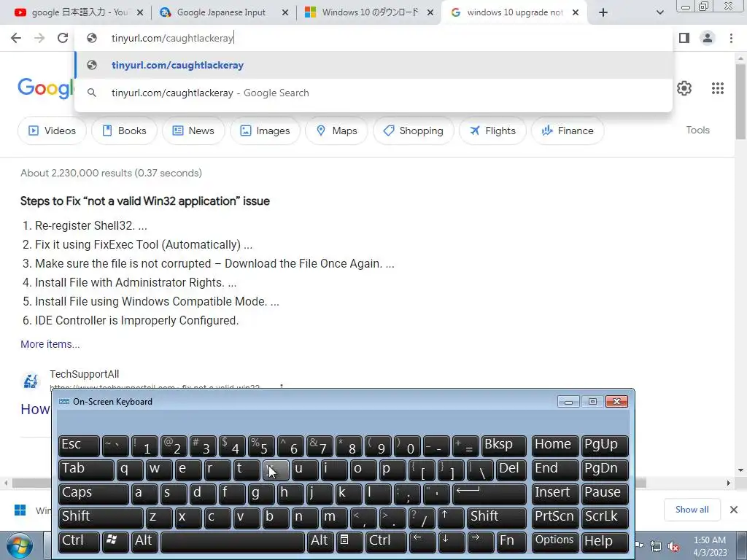The width and height of the screenshot is (747, 560).
Task: Click Show all downloads button
Action: pos(692,510)
